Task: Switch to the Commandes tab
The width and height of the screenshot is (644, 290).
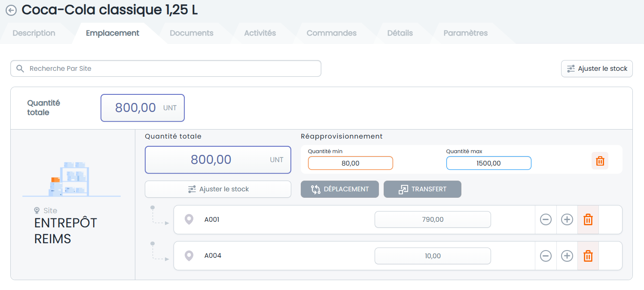Action: pos(332,33)
